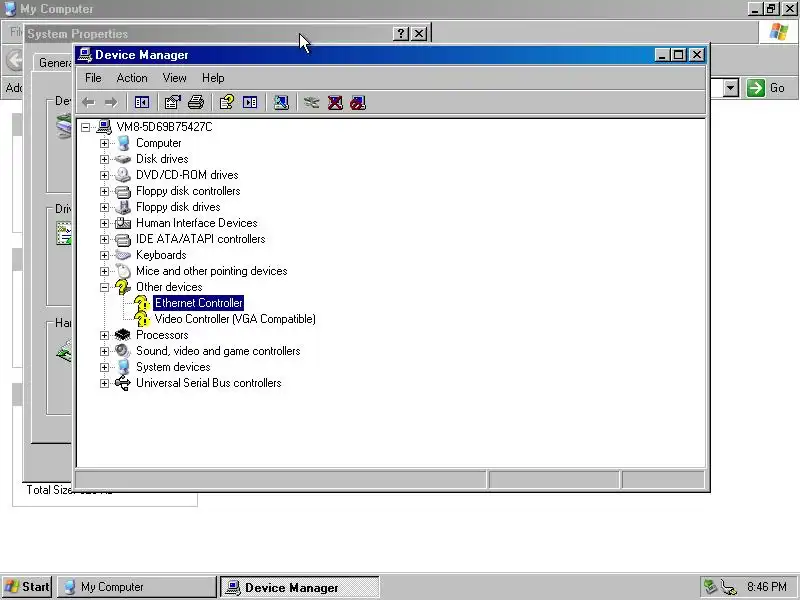Select the Floppy disk drives row
This screenshot has height=600, width=800.
(x=178, y=207)
